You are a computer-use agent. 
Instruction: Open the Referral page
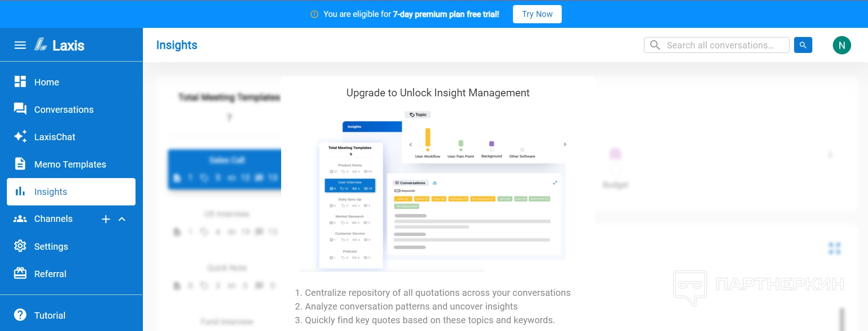click(x=71, y=274)
